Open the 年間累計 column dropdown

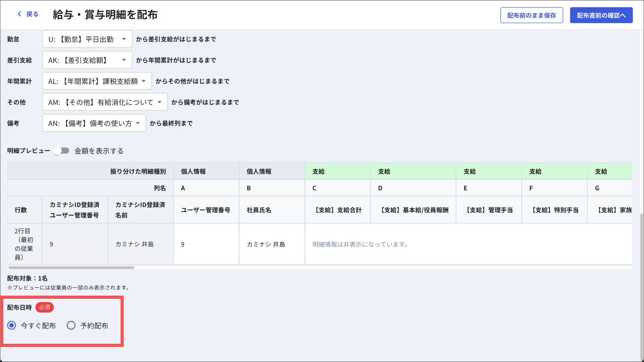[97, 81]
